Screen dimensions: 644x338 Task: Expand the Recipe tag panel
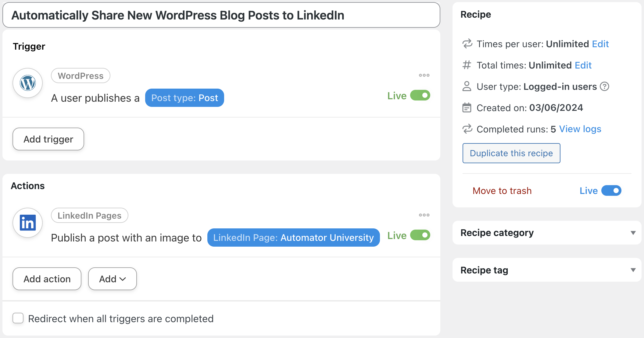(633, 270)
